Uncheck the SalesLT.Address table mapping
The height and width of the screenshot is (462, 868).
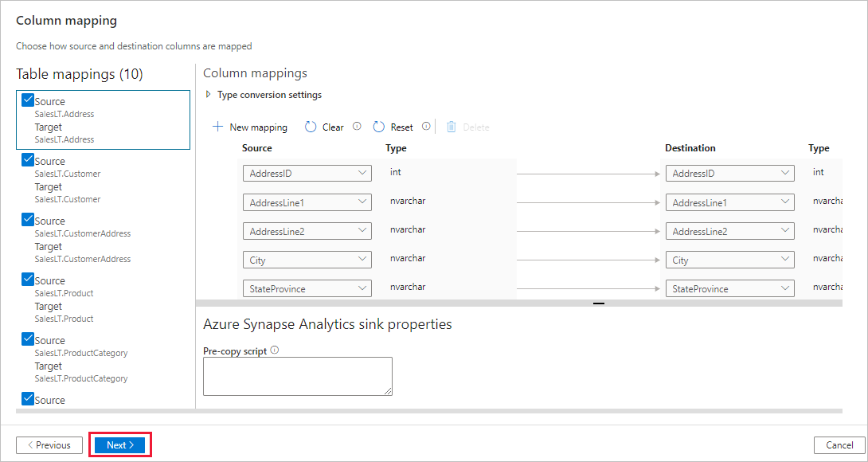click(26, 99)
